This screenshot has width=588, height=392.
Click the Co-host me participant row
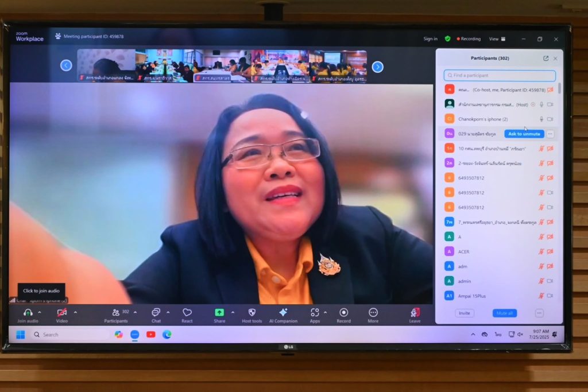tap(499, 90)
